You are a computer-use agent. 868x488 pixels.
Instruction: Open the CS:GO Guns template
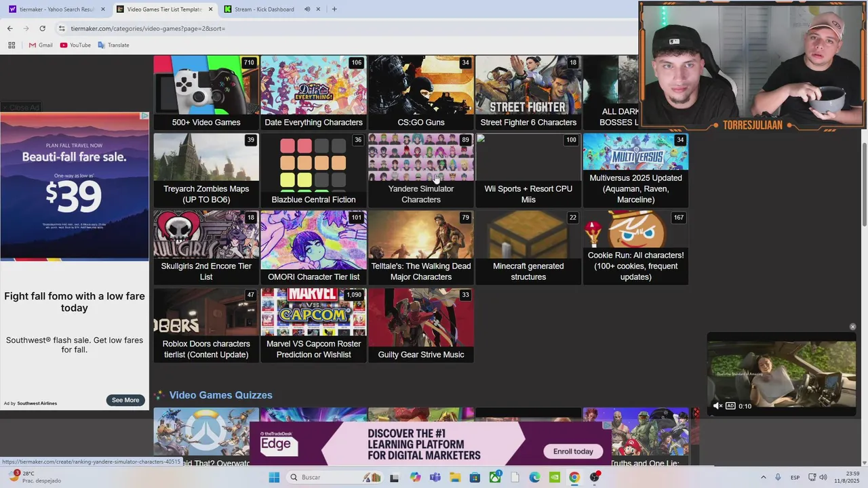[421, 93]
